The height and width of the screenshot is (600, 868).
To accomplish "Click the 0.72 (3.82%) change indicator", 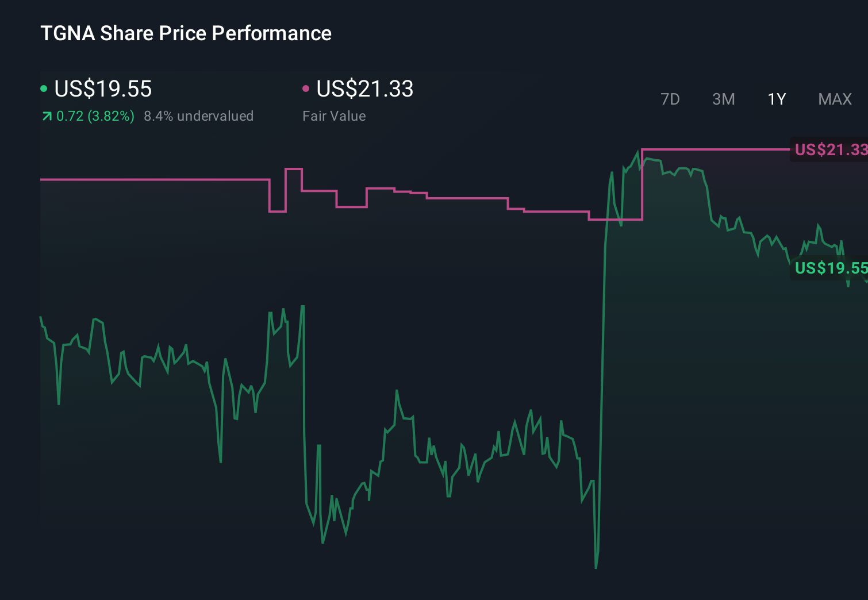I will click(95, 116).
